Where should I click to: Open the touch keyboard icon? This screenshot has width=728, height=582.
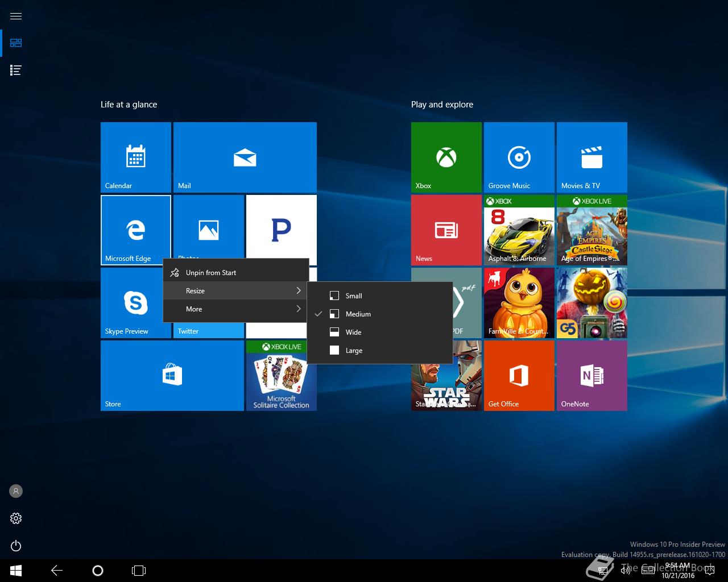click(648, 571)
